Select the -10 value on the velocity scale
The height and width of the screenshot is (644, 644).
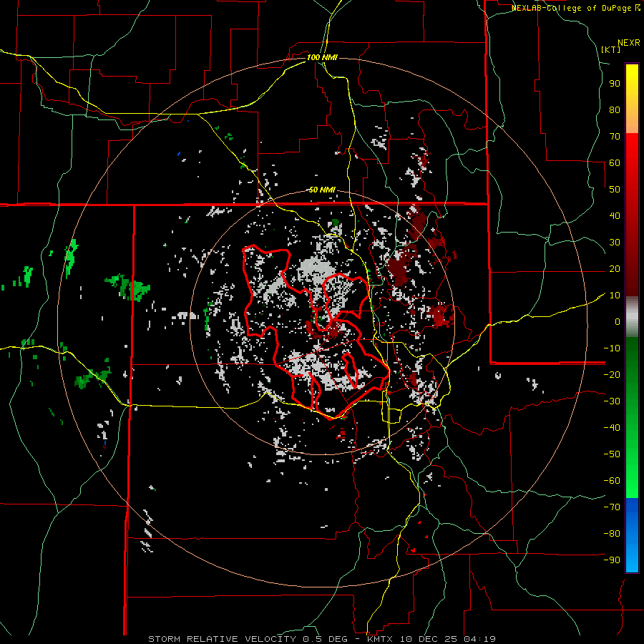click(612, 348)
